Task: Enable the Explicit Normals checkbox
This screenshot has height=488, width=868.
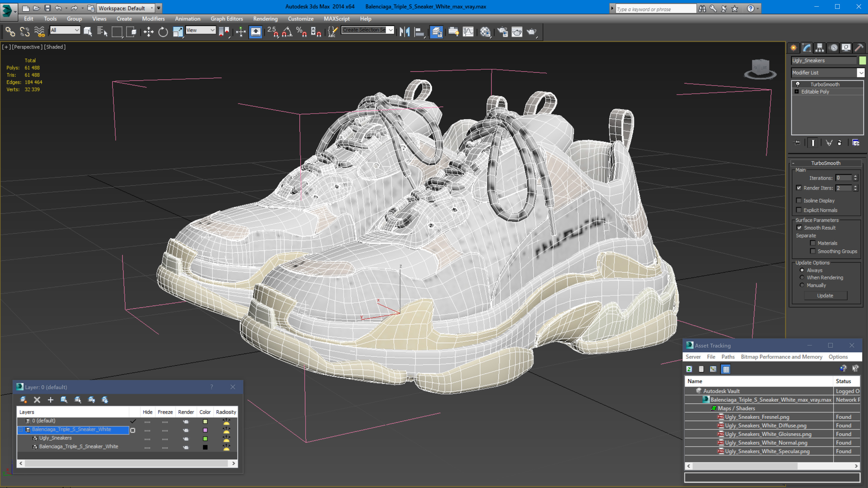Action: point(799,210)
